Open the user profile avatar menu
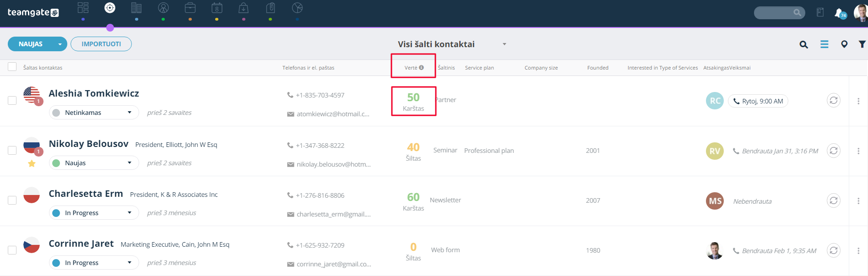The image size is (868, 276). point(861,13)
